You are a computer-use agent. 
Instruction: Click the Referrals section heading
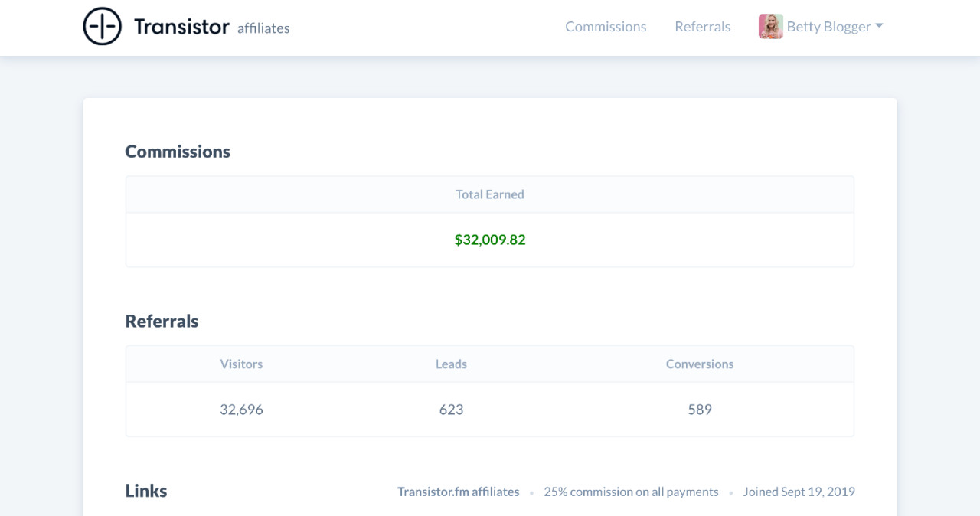(x=162, y=321)
